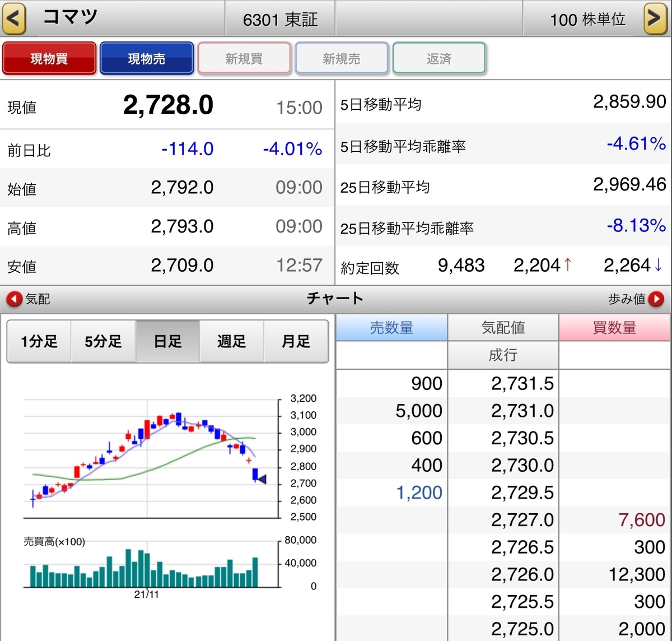Select the 週足 chart tab
Screen dimensions: 672x641
(x=232, y=341)
